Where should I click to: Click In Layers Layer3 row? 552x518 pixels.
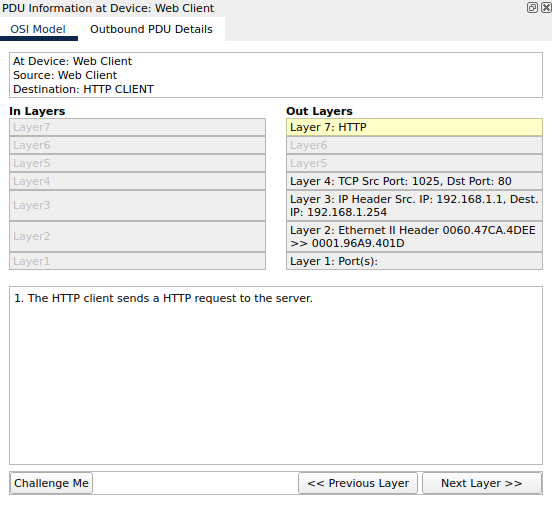point(137,206)
